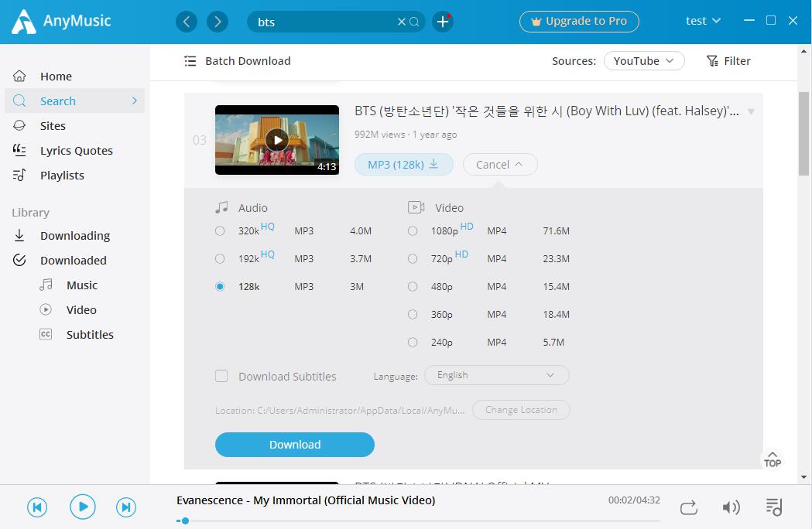Select 128k MP3 audio quality
Image resolution: width=812 pixels, height=529 pixels.
pos(220,287)
